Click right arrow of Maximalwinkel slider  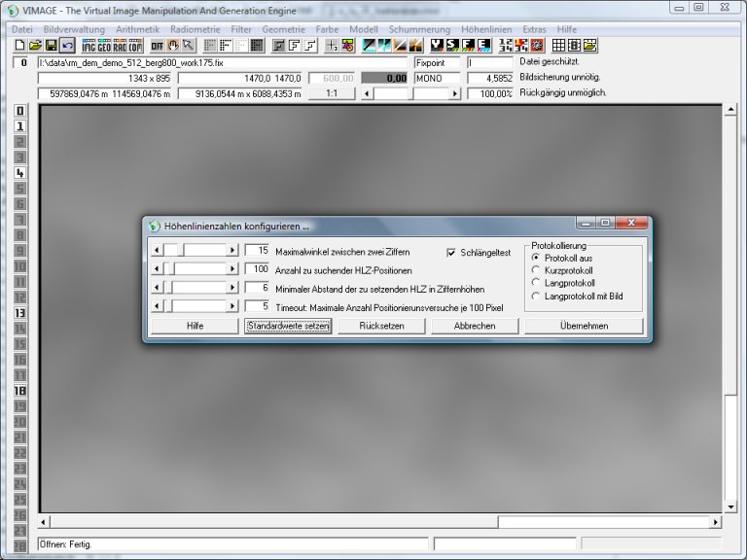click(231, 251)
